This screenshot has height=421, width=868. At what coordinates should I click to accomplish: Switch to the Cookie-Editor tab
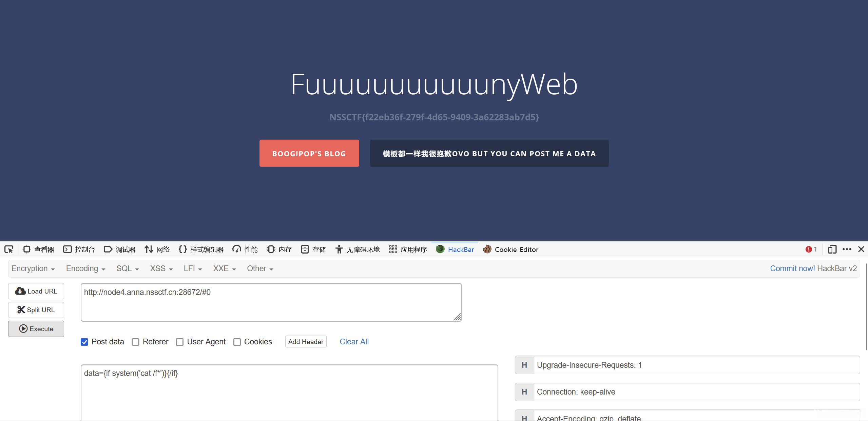[x=511, y=249]
